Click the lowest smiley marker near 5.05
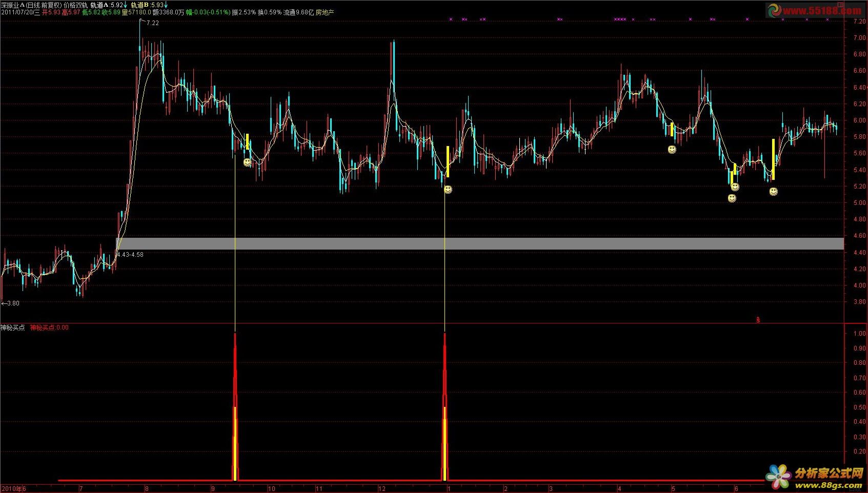The image size is (868, 493). 732,198
